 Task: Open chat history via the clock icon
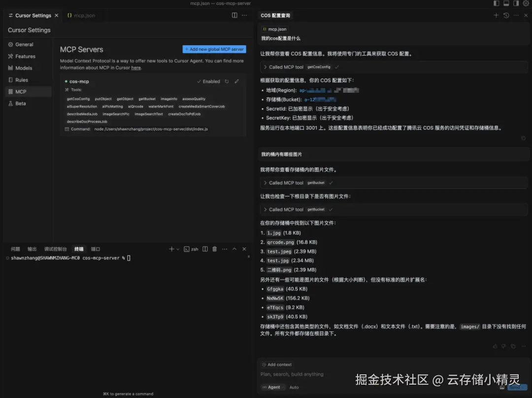pyautogui.click(x=506, y=15)
